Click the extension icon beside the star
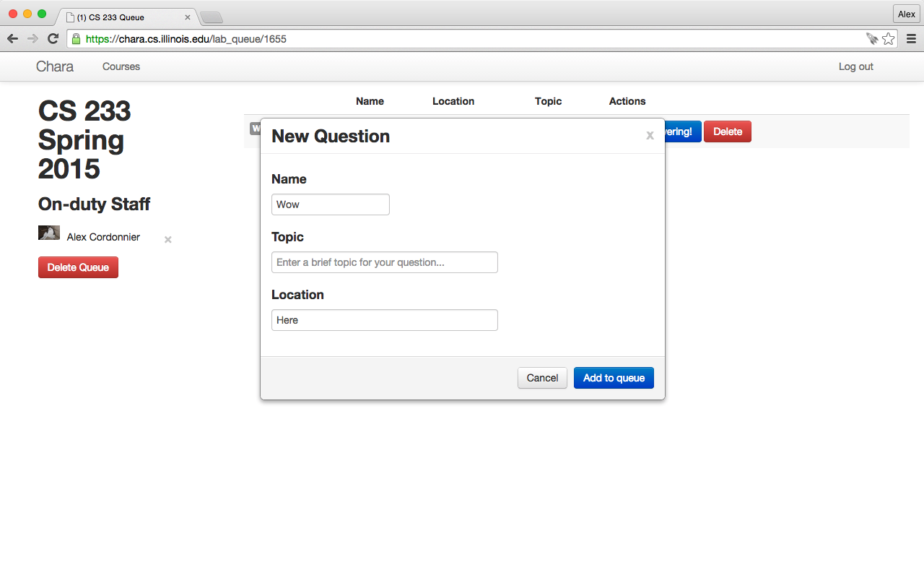The image size is (924, 578). coord(872,39)
